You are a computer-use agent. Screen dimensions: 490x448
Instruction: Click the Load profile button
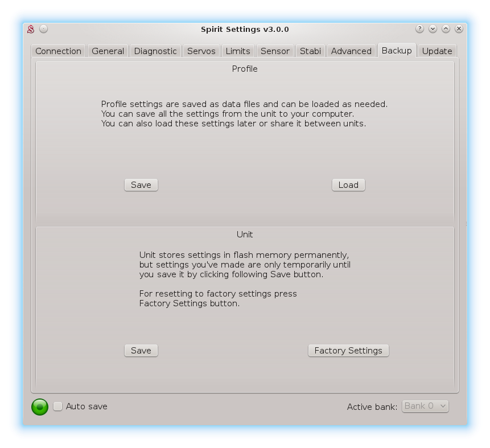click(348, 185)
